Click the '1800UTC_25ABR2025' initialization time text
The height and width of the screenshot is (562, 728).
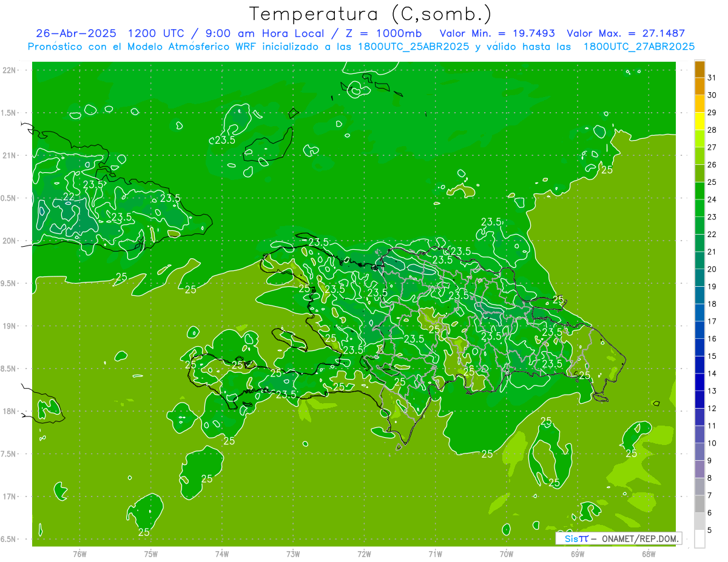point(414,47)
